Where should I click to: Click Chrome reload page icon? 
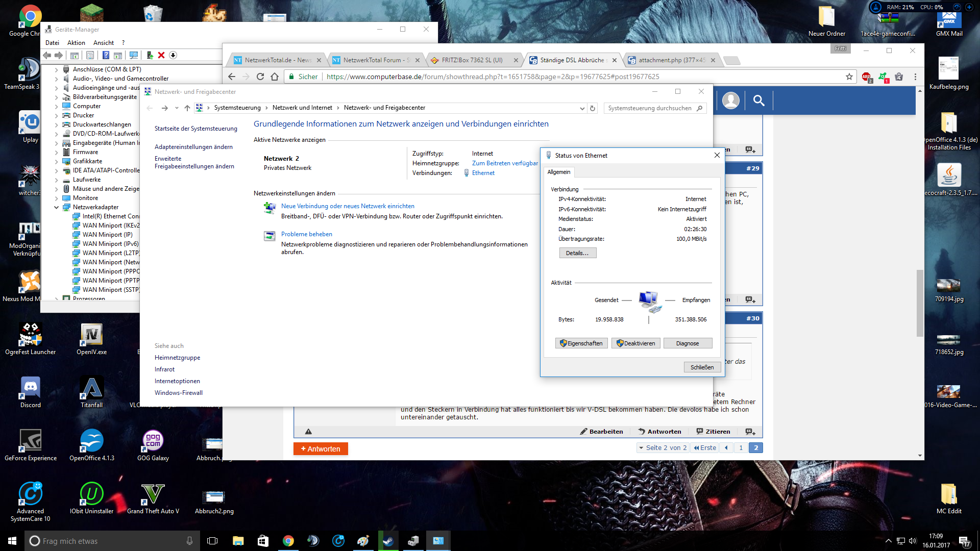coord(260,77)
